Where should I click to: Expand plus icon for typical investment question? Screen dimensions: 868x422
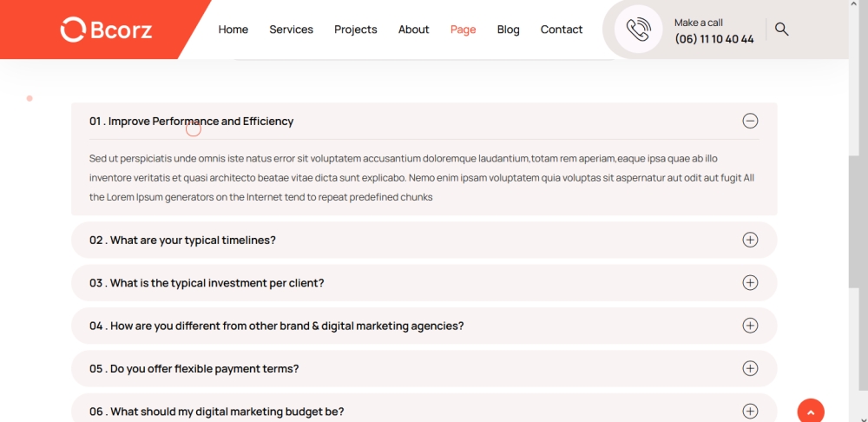pyautogui.click(x=750, y=282)
